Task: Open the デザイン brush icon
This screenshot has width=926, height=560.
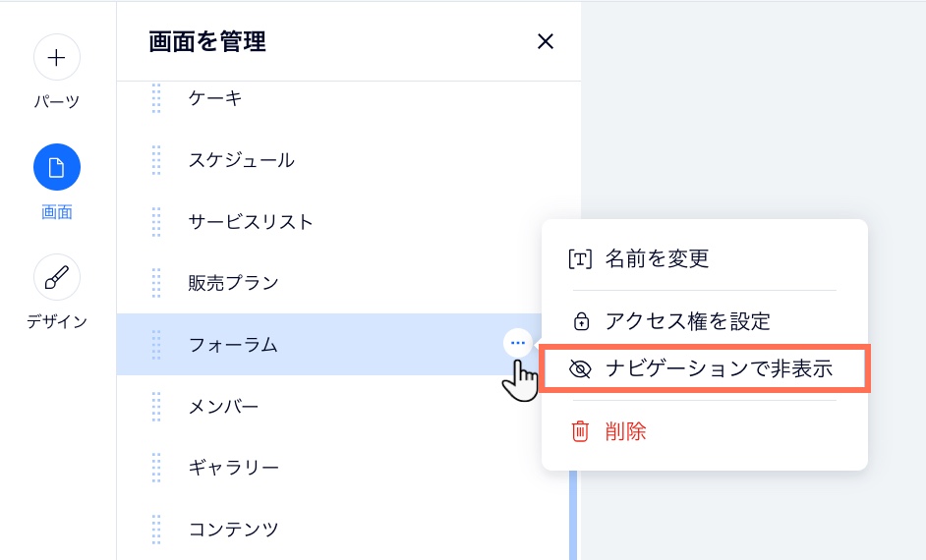Action: click(x=57, y=277)
